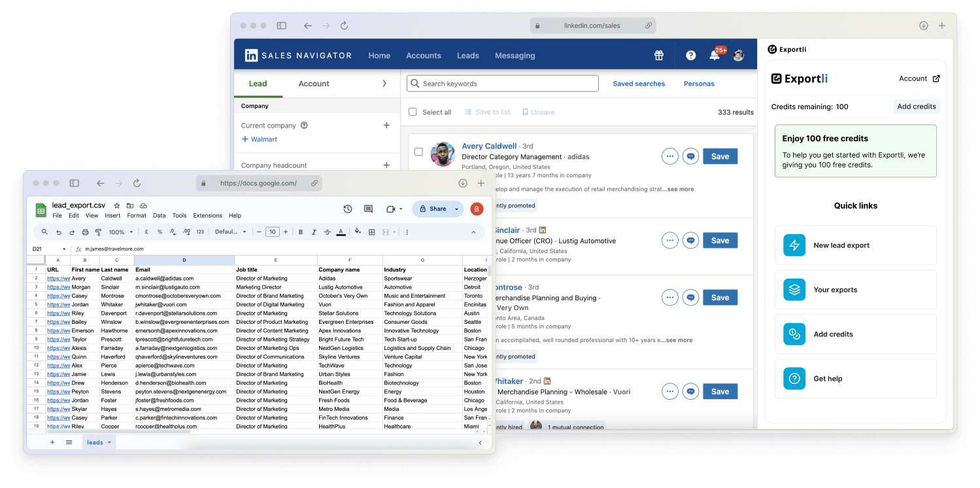The image size is (980, 488).
Task: Collapse the filter panel chevron
Action: point(384,84)
